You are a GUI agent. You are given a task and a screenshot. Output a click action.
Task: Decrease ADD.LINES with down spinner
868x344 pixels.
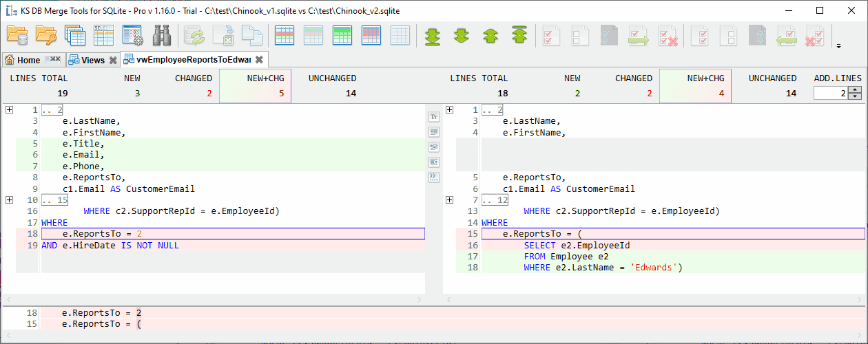pos(855,96)
